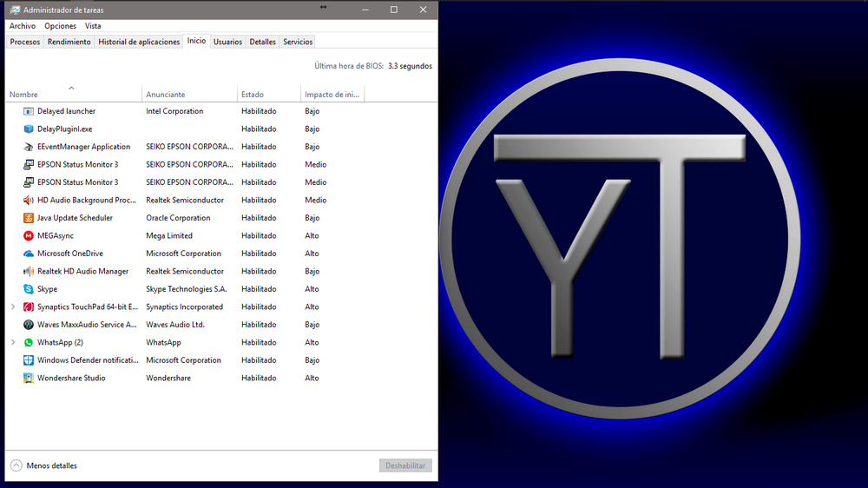Screen dimensions: 868x488
Task: Open the Detalles tab
Action: pos(262,42)
